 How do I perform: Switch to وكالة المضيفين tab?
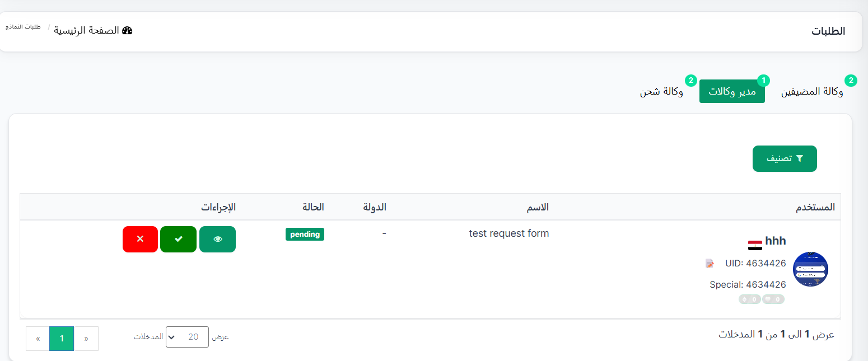click(812, 92)
